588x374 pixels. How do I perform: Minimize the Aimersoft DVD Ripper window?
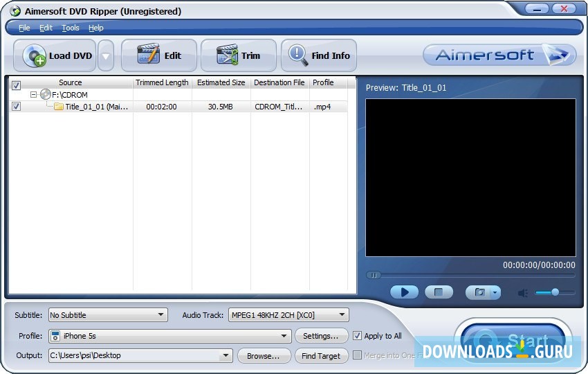(537, 8)
